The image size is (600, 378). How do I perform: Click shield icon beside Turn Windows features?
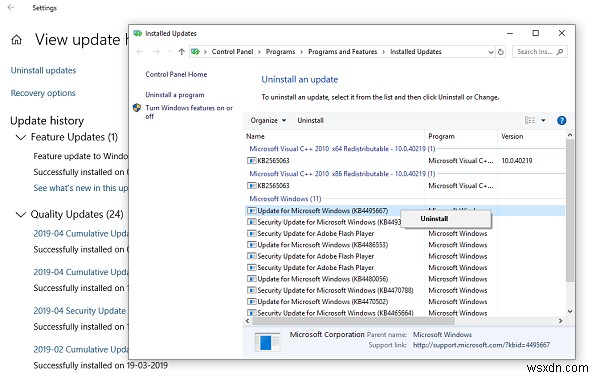(x=137, y=108)
